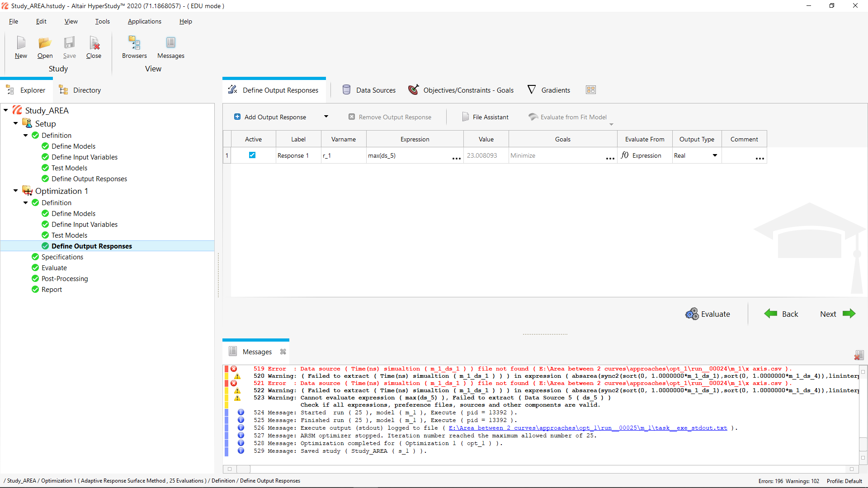Click the Data Sources cylinder icon
The image size is (868, 488).
point(346,90)
